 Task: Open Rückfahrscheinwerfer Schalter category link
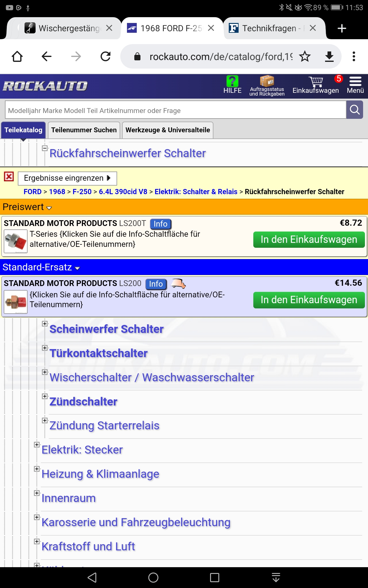pyautogui.click(x=128, y=153)
